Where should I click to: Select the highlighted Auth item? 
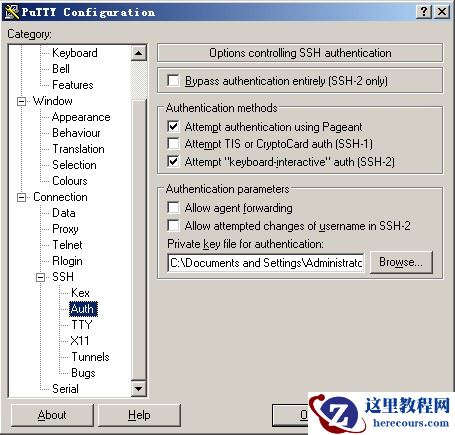83,309
